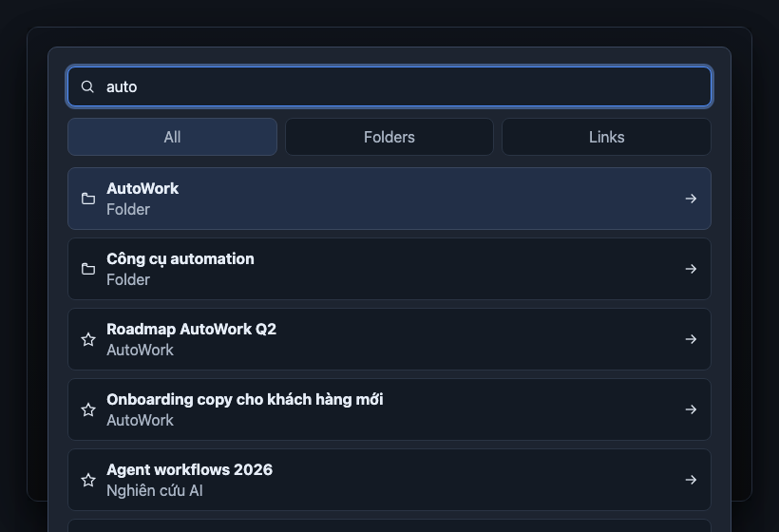
Task: Switch to the Links filter tab
Action: pyautogui.click(x=607, y=137)
